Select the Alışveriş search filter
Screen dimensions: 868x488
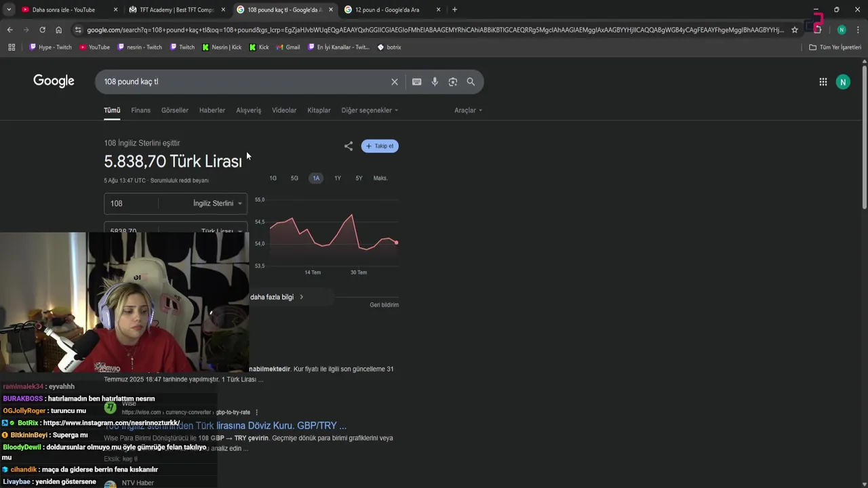(248, 110)
